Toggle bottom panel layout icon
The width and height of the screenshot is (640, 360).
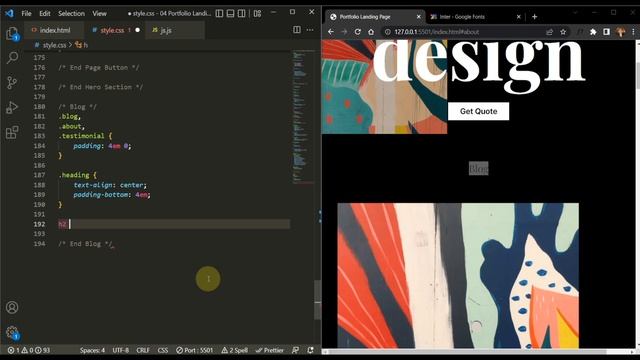[230, 13]
